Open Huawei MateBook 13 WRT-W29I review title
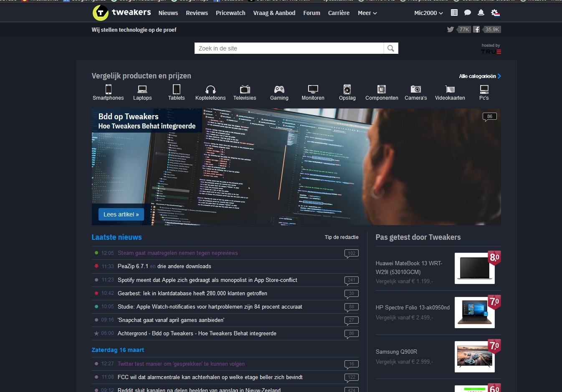 (409, 268)
